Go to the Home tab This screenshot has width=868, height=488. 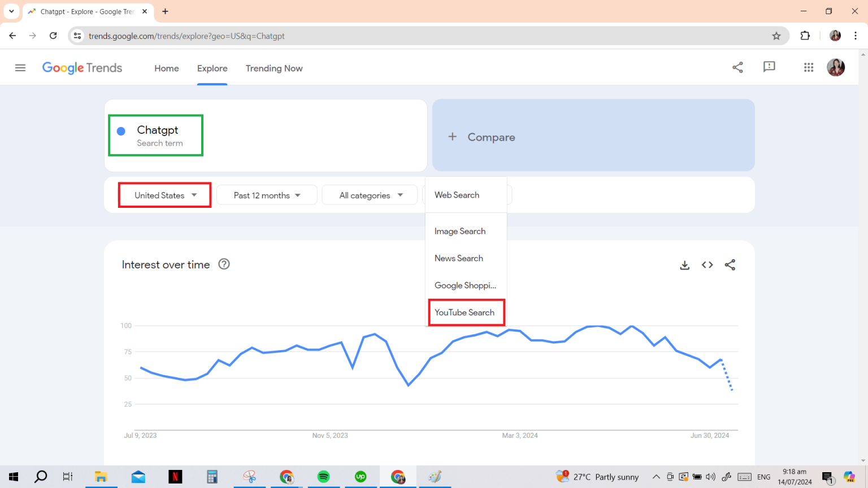click(x=167, y=68)
